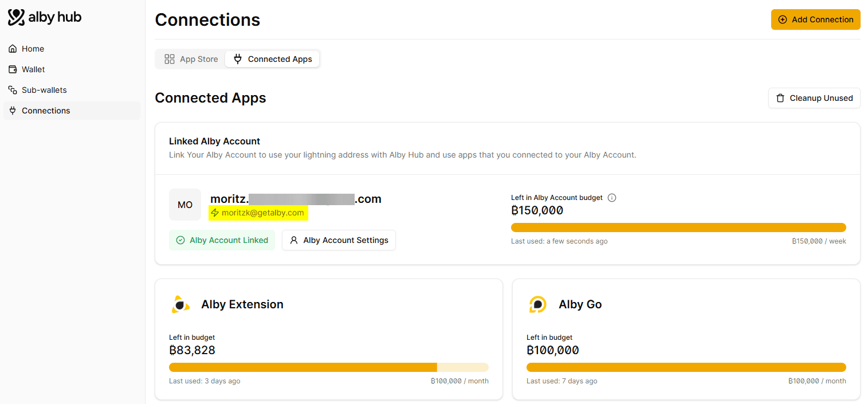
Task: Click 'Last used: a few seconds ago'
Action: coord(559,241)
